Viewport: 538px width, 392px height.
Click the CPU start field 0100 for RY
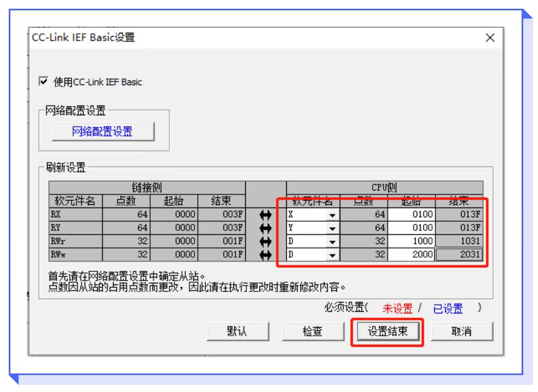tap(411, 228)
